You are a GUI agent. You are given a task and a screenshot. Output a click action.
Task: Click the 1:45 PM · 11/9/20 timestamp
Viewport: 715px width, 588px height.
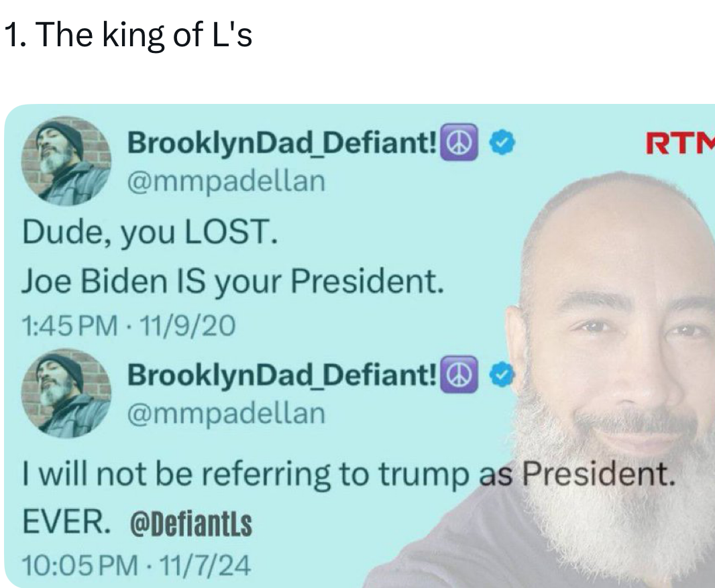[128, 326]
